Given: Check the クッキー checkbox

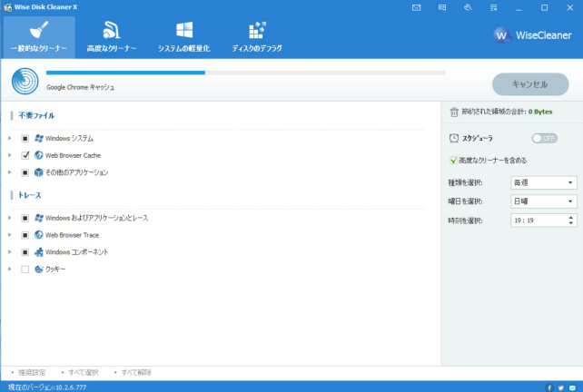Looking at the screenshot, I should point(25,269).
